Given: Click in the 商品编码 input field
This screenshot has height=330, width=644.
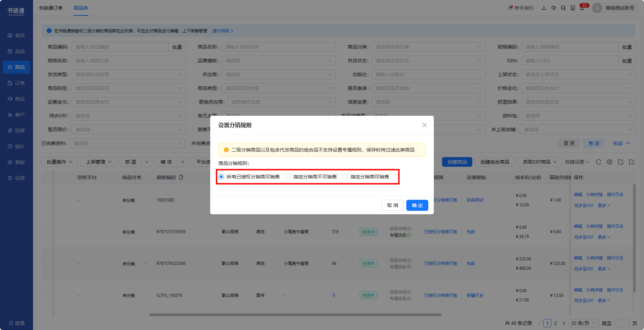Looking at the screenshot, I should 120,47.
